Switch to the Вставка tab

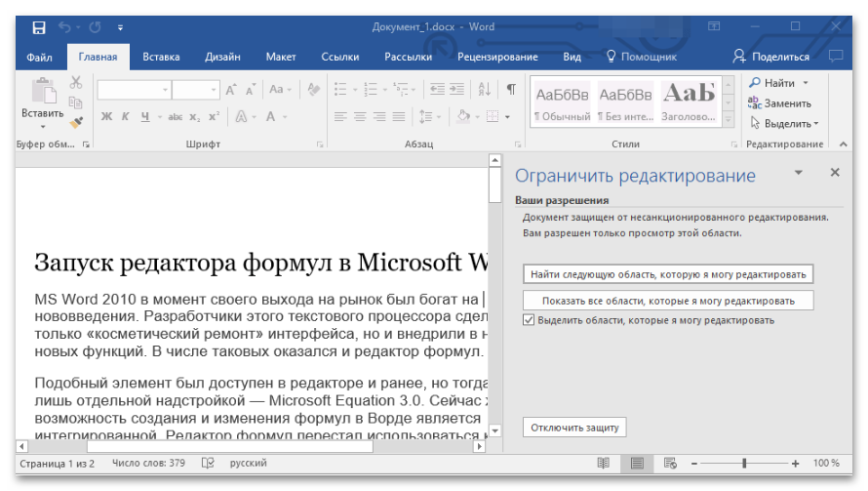[161, 57]
